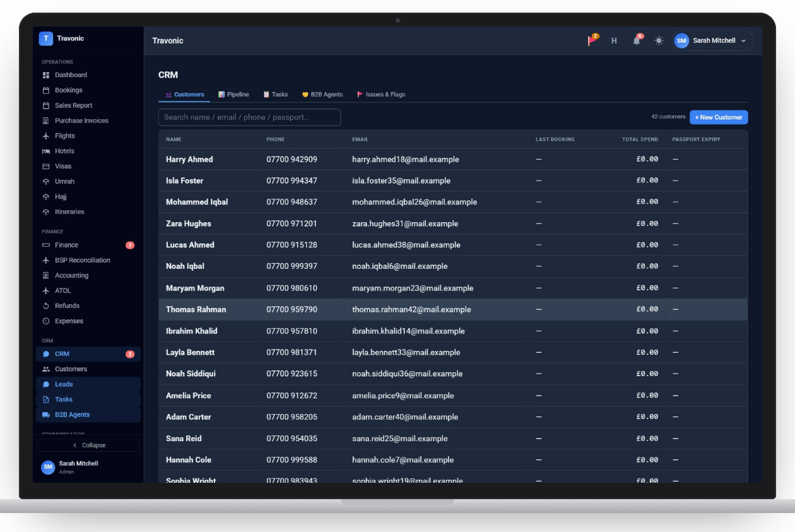Click the Visas card icon

pyautogui.click(x=46, y=166)
